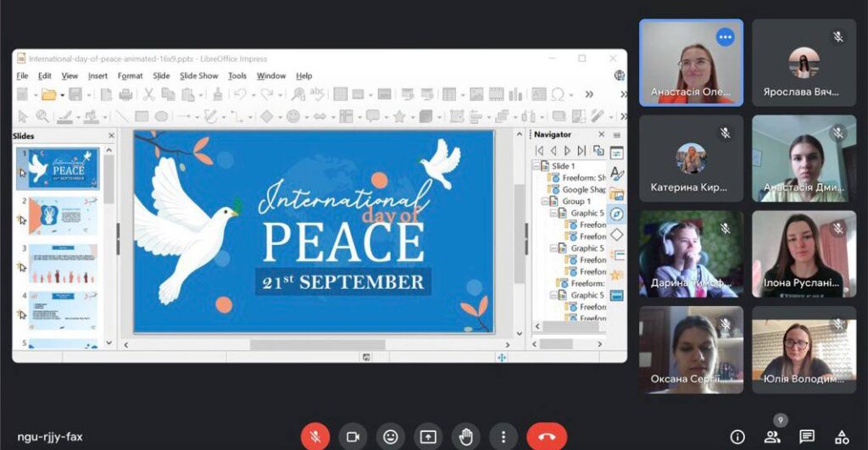This screenshot has width=868, height=450.
Task: Close the Navigator panel
Action: pyautogui.click(x=600, y=135)
